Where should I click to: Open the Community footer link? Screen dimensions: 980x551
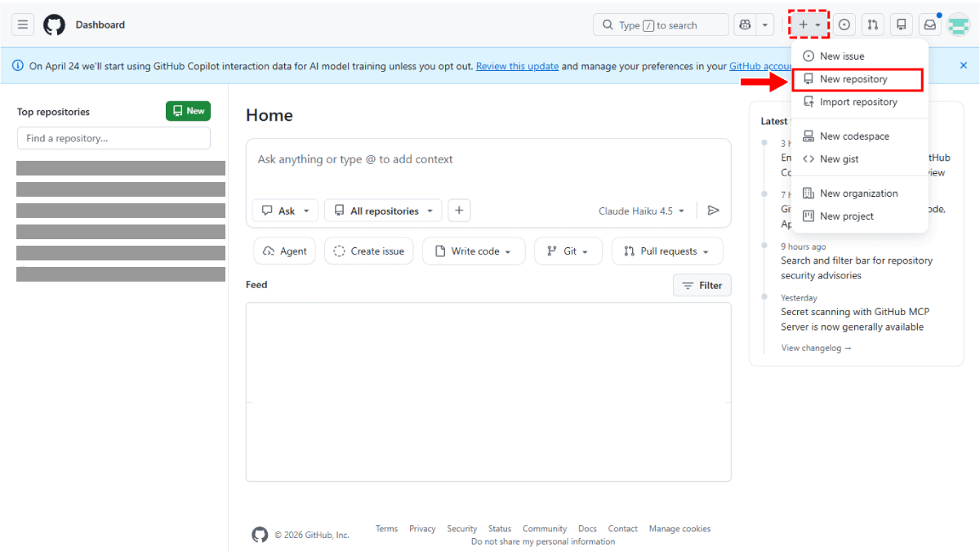[x=545, y=529]
